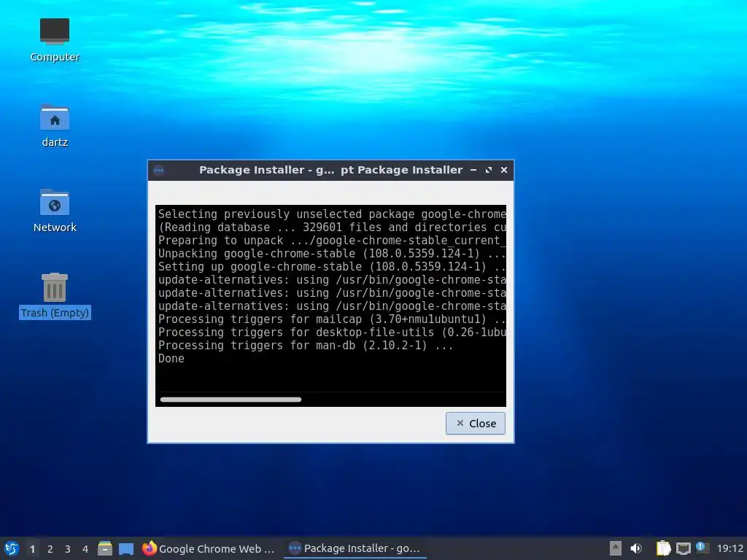
Task: Click the horizontal scrollbar in installer output
Action: [x=231, y=400]
